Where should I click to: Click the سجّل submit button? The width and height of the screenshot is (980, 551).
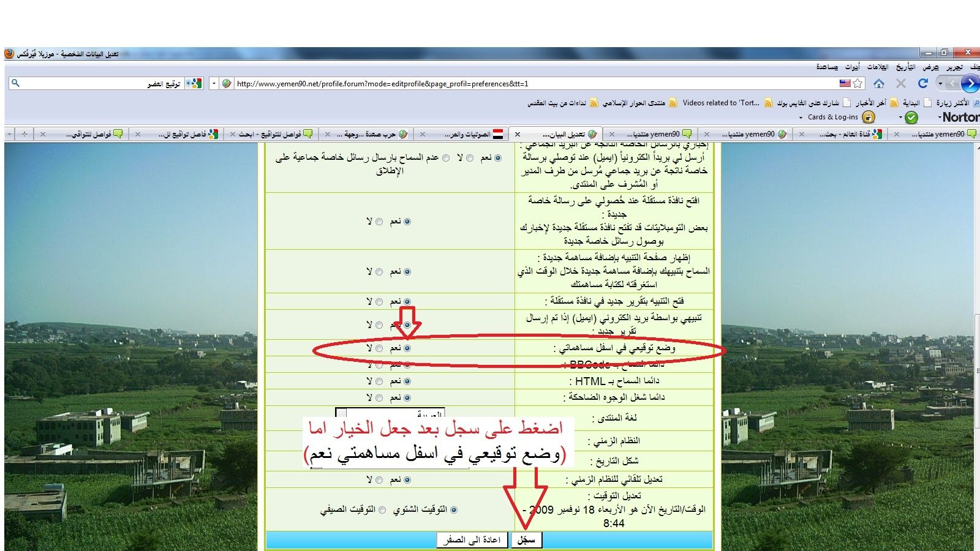(x=526, y=540)
